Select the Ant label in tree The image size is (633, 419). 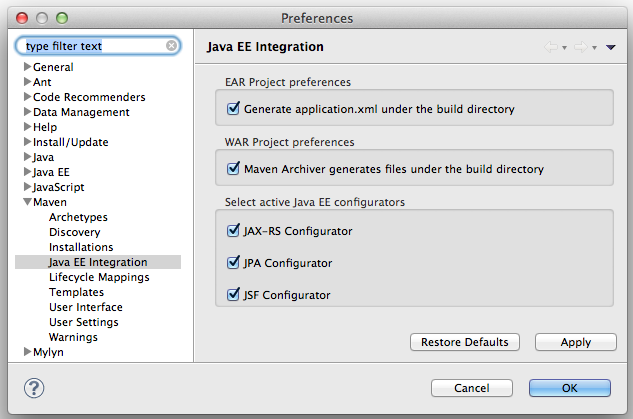coord(42,82)
